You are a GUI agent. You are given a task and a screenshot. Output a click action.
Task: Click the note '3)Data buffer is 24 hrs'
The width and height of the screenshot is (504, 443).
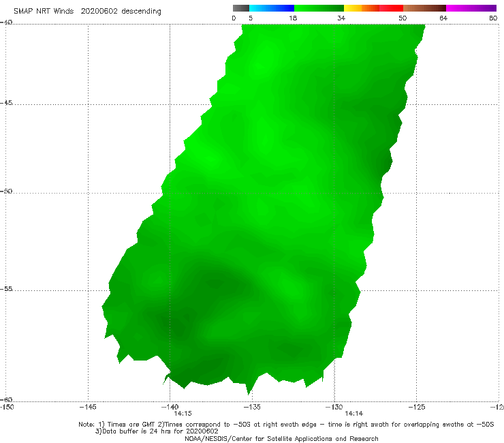point(157,431)
